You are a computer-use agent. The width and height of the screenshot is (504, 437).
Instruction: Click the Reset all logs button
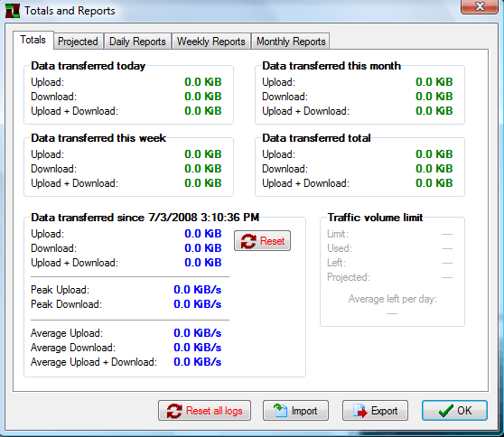[204, 411]
